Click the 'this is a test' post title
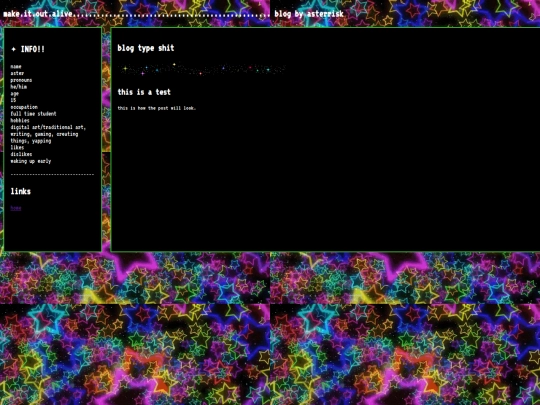 144,92
